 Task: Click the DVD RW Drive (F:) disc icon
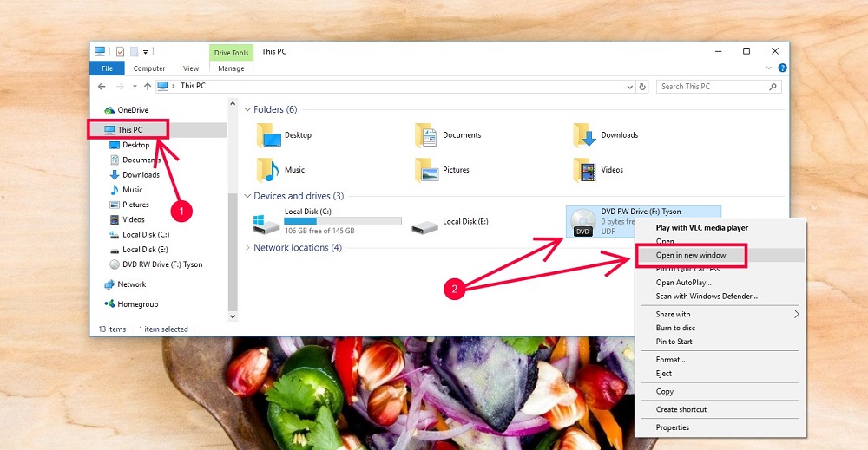tap(583, 222)
